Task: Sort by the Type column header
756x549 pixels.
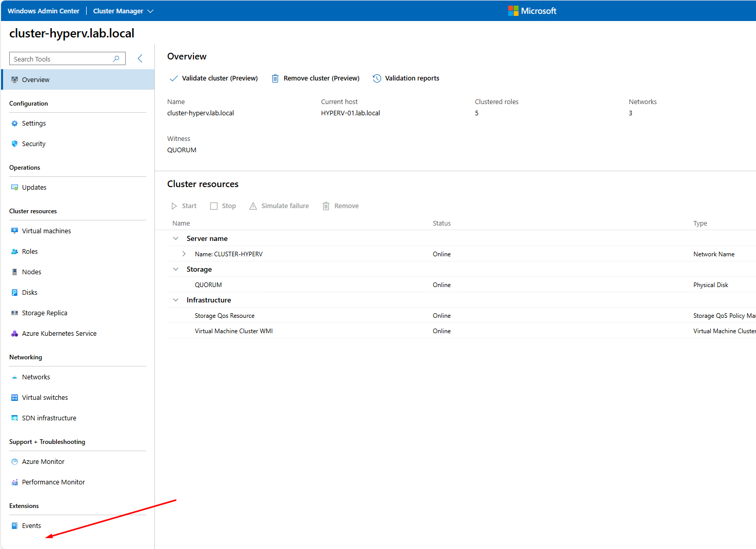Action: click(x=700, y=223)
